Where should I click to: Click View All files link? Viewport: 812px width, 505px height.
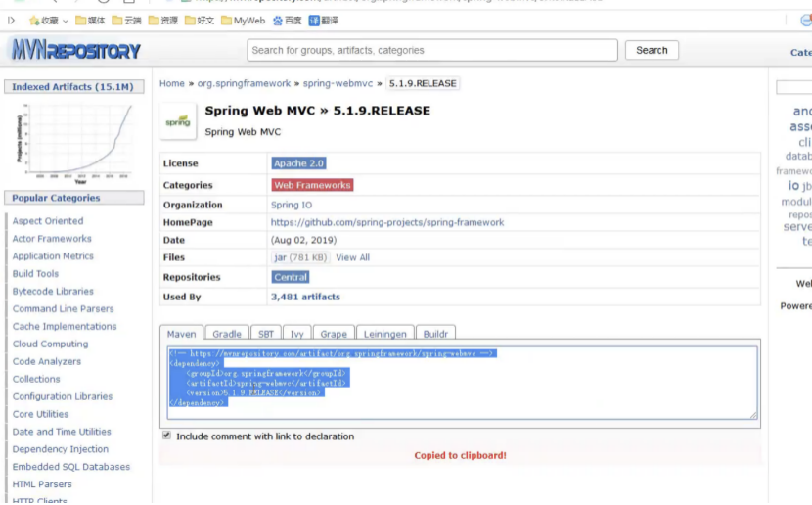pyautogui.click(x=352, y=257)
